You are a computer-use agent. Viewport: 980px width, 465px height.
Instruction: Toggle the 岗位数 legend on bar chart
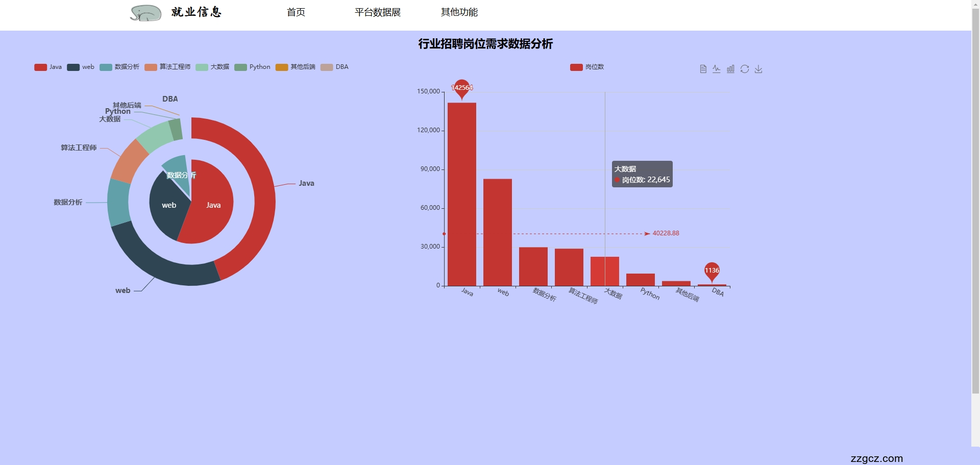(x=586, y=67)
